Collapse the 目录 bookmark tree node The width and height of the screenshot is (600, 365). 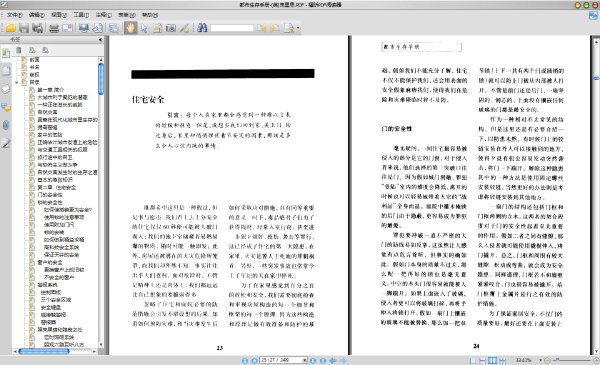coord(16,82)
